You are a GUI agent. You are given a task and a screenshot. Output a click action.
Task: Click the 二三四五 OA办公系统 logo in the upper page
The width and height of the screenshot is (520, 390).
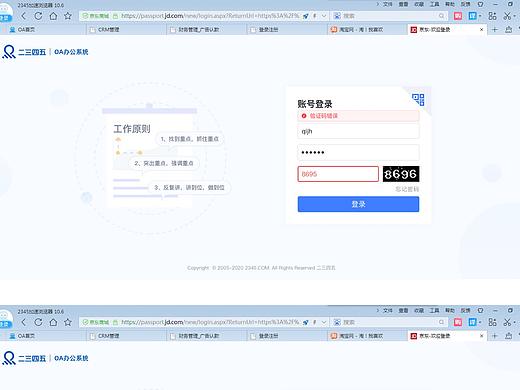click(45, 52)
